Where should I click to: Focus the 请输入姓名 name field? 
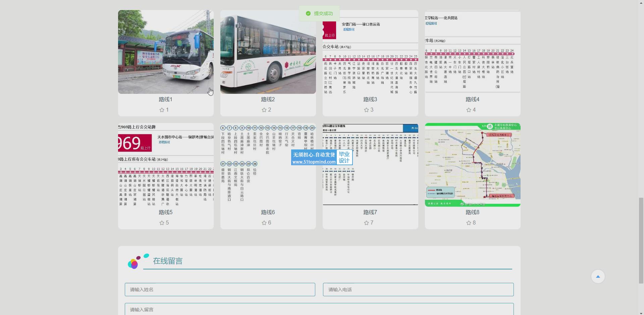[220, 290]
